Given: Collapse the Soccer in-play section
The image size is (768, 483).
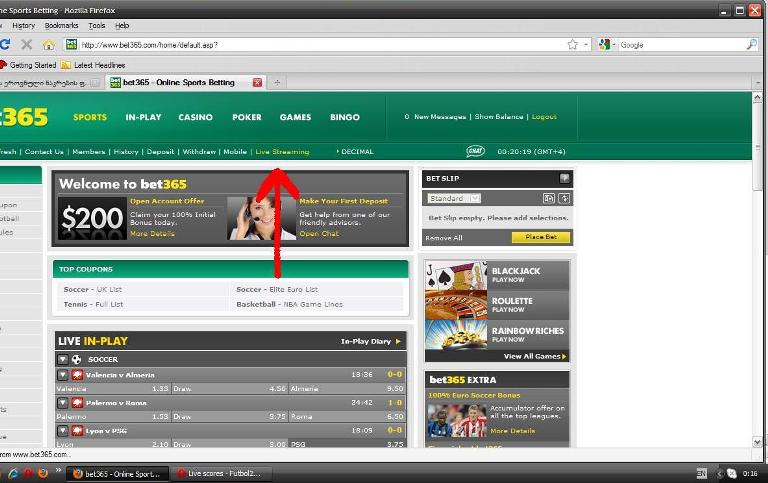Looking at the screenshot, I should pyautogui.click(x=63, y=360).
